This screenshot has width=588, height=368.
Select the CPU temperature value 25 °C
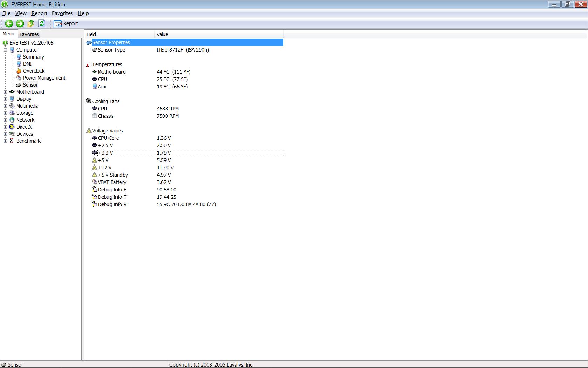(x=172, y=79)
